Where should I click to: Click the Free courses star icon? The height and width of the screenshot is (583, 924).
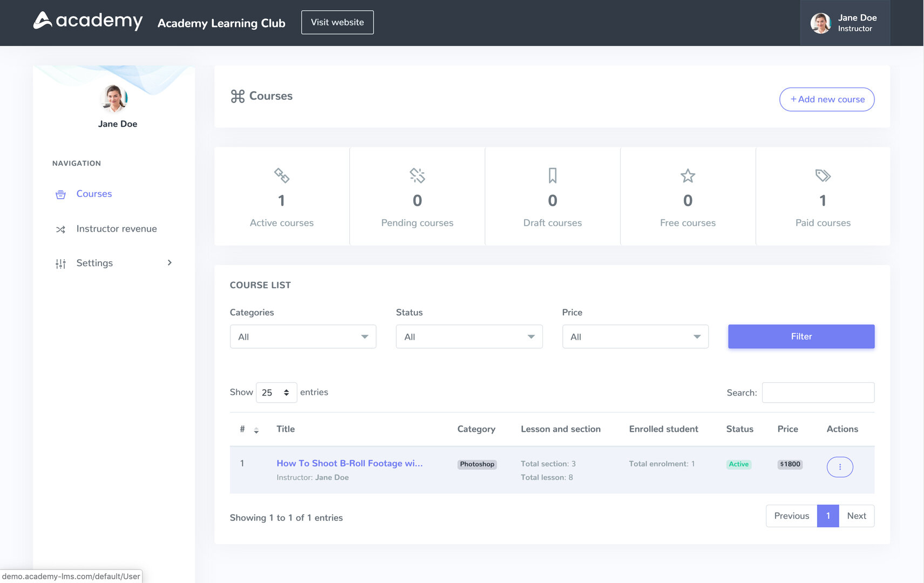click(688, 175)
